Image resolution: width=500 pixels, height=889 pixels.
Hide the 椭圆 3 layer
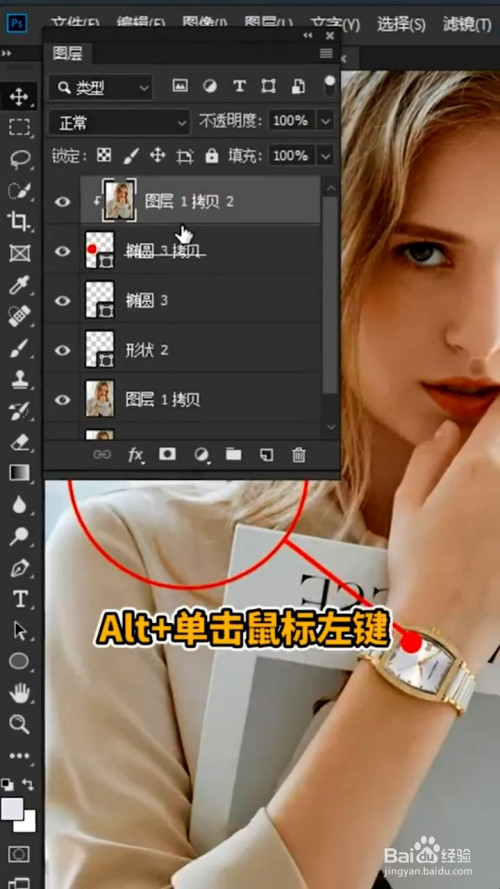62,300
